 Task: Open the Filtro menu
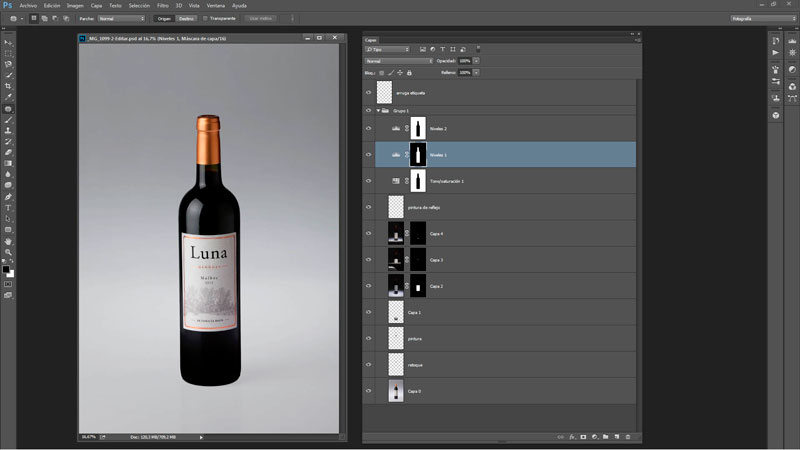[x=163, y=6]
